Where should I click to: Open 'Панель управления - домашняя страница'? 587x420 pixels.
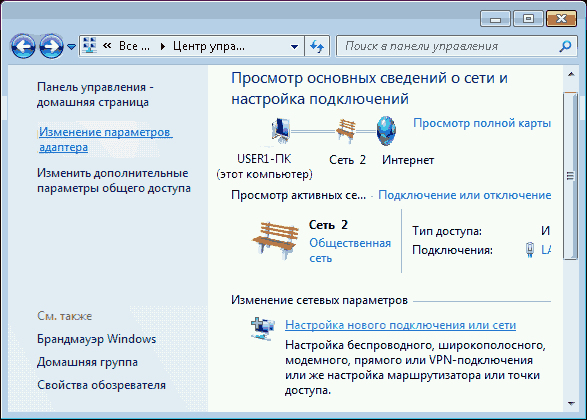click(95, 94)
